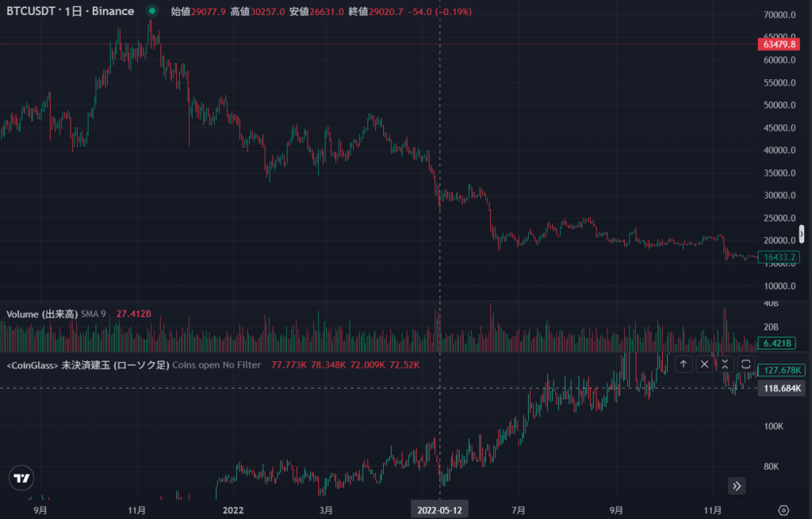Screen dimensions: 812x519
Task: Click the 72.52K open interest value
Action: point(404,365)
